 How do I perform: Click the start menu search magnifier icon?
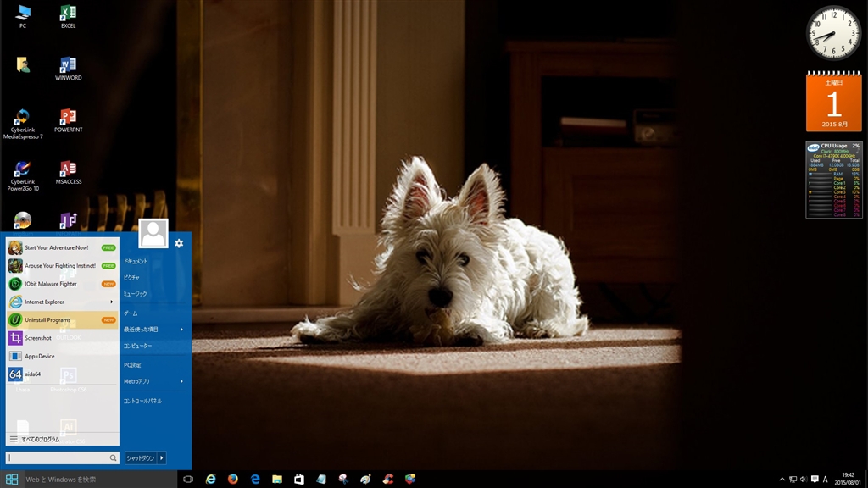pos(113,457)
